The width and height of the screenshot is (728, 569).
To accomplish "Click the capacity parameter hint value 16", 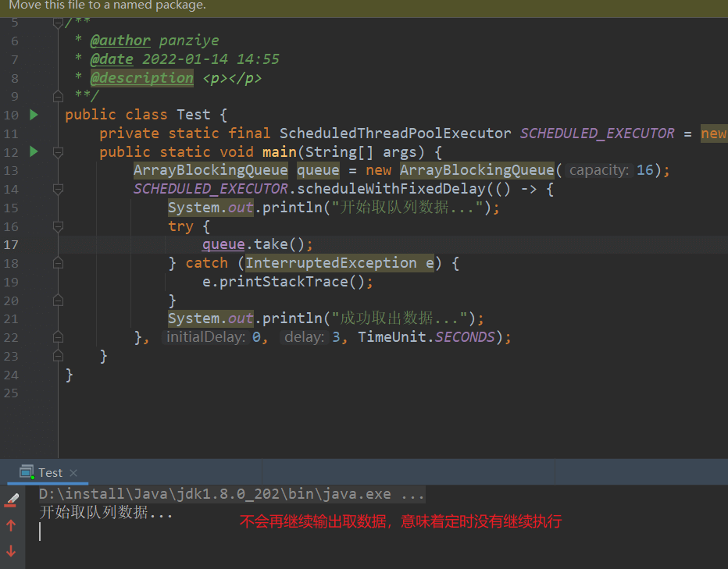I will pyautogui.click(x=644, y=170).
